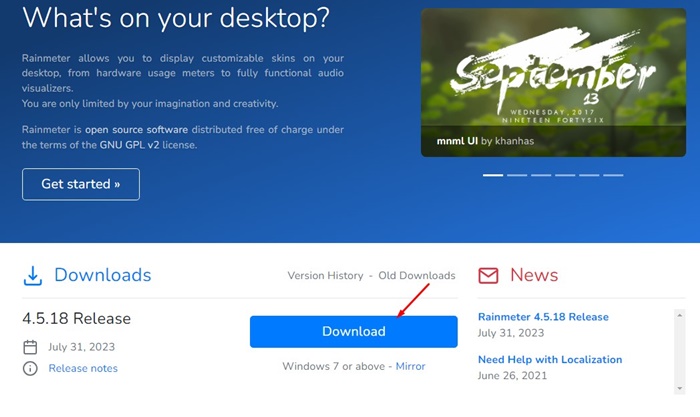The width and height of the screenshot is (700, 417).
Task: Open the Mirror download link
Action: pyautogui.click(x=410, y=366)
